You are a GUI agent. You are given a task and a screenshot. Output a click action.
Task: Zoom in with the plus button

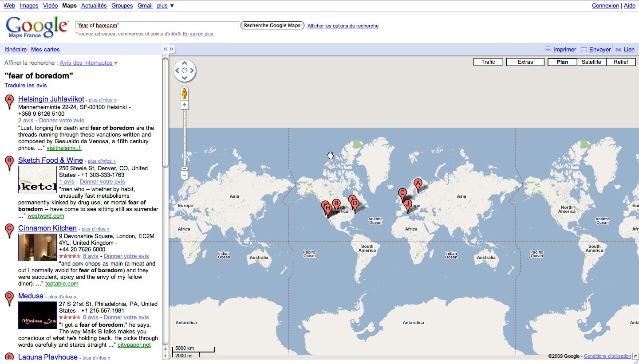point(185,105)
